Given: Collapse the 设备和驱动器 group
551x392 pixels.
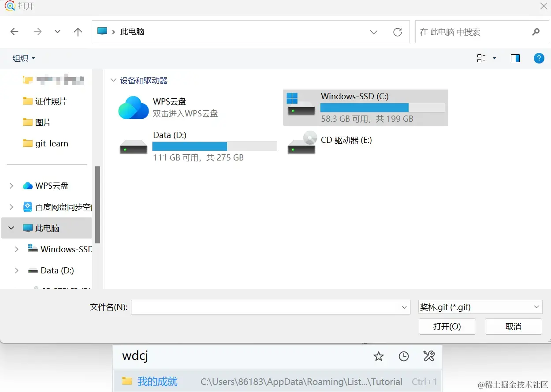Looking at the screenshot, I should tap(113, 81).
